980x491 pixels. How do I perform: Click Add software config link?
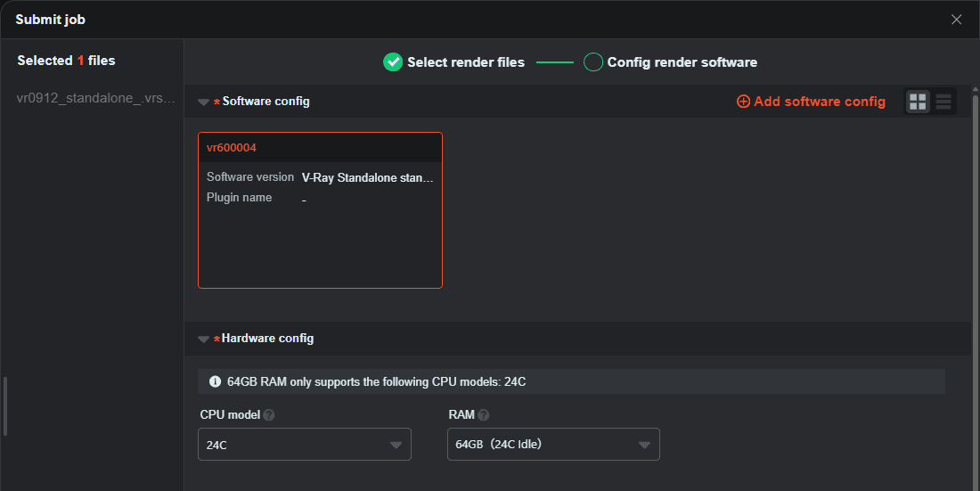click(820, 102)
